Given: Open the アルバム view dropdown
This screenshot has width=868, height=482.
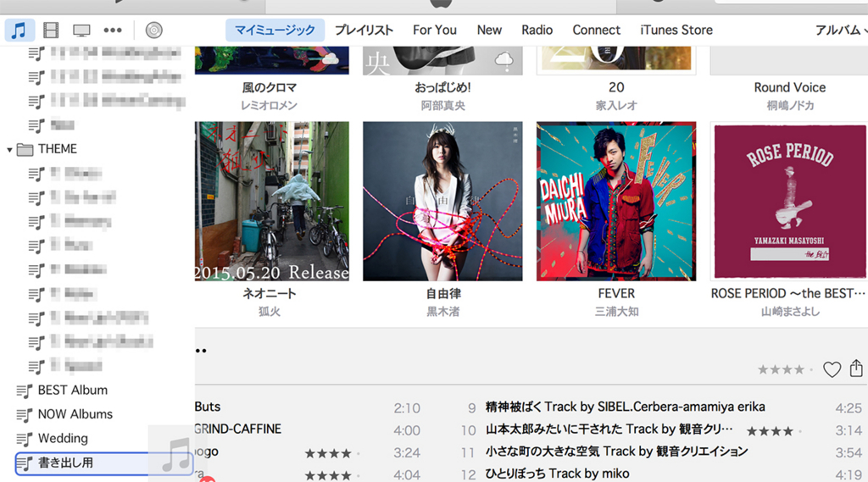Looking at the screenshot, I should point(840,30).
